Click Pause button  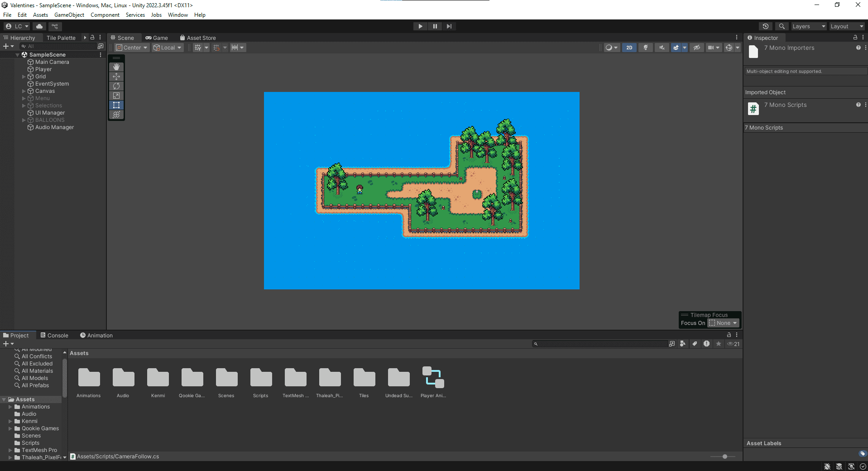pos(435,26)
